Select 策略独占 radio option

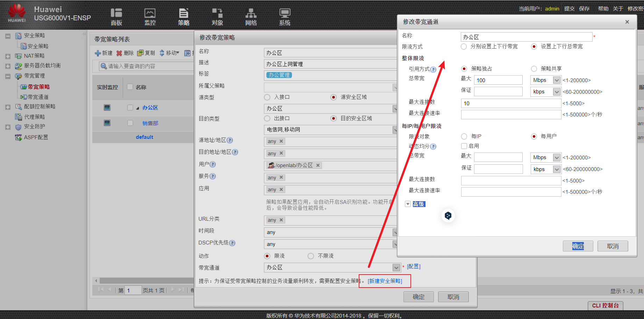point(464,69)
